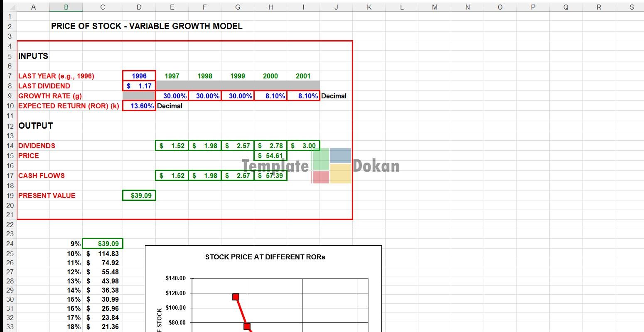This screenshot has width=644, height=332.
Task: Click the column S header
Action: pyautogui.click(x=632, y=7)
